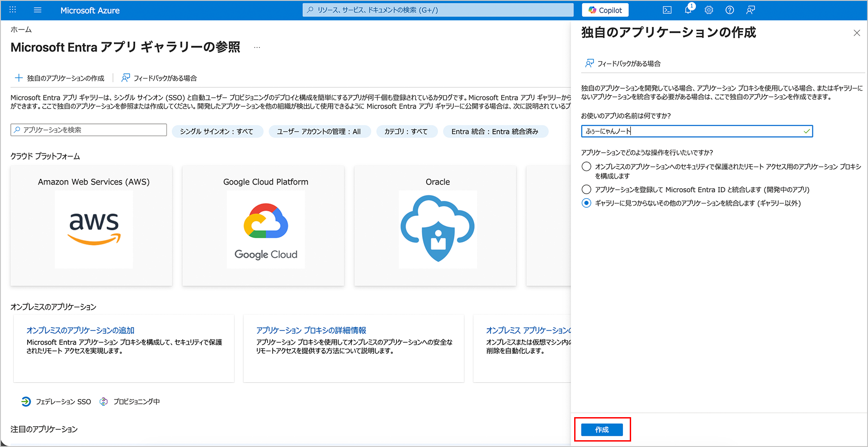The width and height of the screenshot is (868, 447).
Task: Open the ユーザー アカウントの管理 filter pill
Action: click(319, 132)
